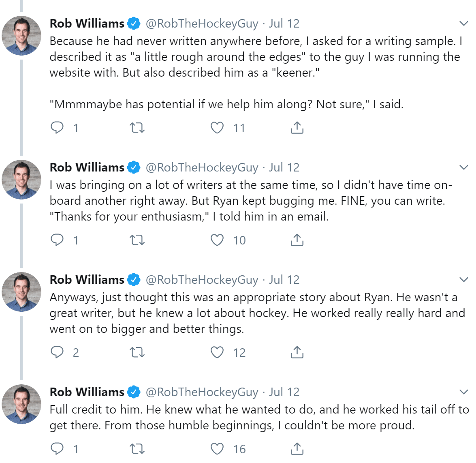Like the tweet with 12 likes
The image size is (476, 463).
click(x=217, y=352)
